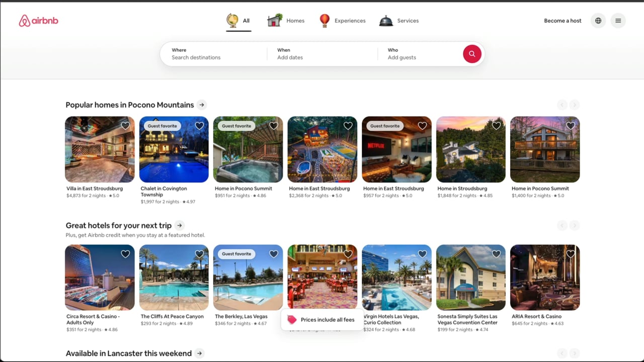
Task: Click the red search magnifier button
Action: point(472,54)
